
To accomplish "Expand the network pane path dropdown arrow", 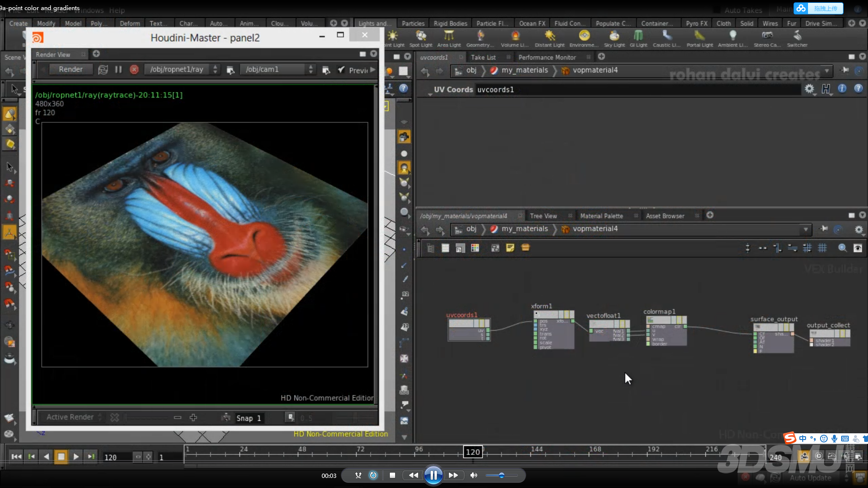I will tap(806, 229).
